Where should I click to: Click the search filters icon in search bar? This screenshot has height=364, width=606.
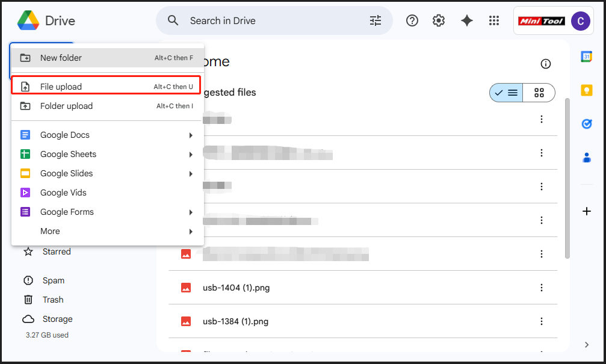coord(375,20)
